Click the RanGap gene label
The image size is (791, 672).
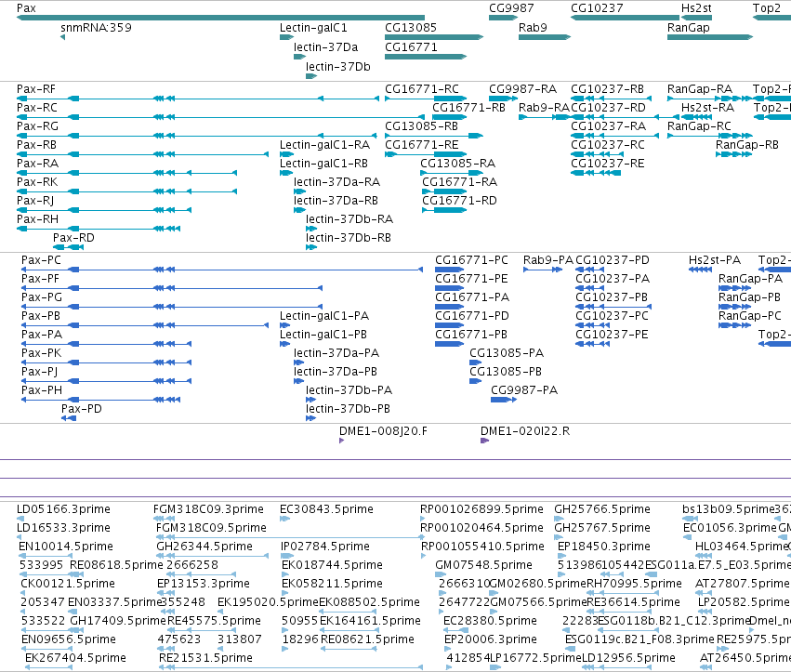click(688, 28)
